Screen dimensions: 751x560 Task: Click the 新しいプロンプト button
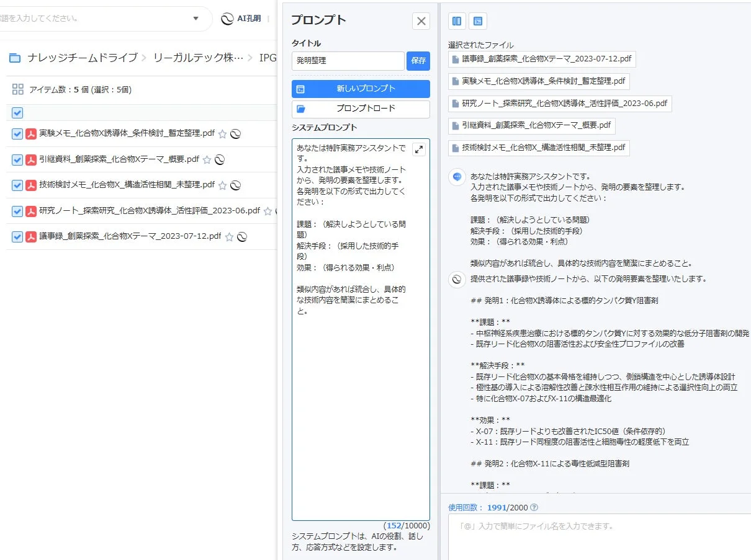pos(360,89)
